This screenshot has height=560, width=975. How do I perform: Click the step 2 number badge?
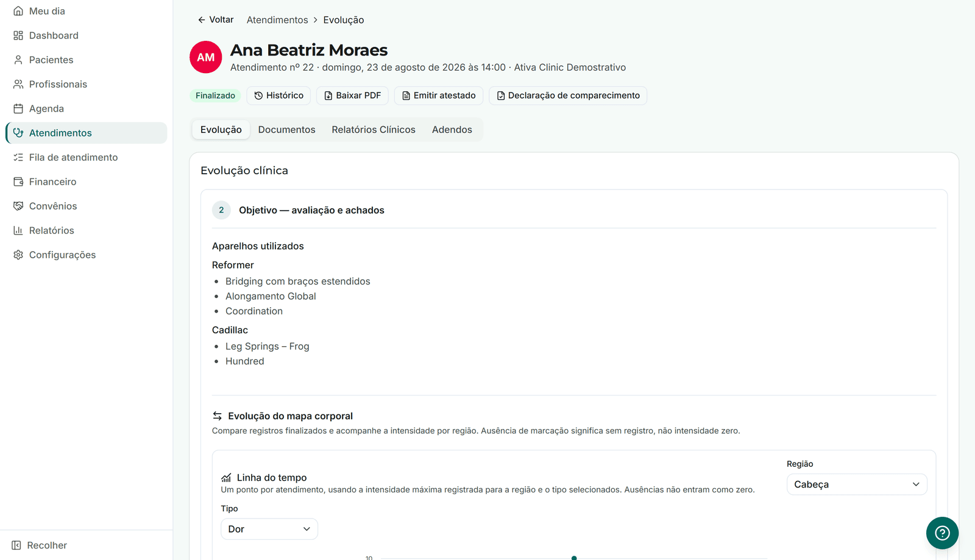point(221,210)
